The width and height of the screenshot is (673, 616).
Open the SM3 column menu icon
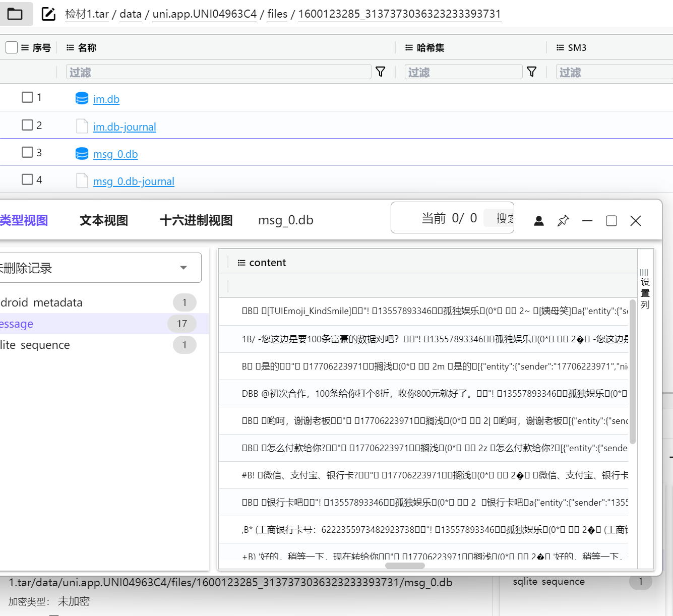tap(560, 47)
